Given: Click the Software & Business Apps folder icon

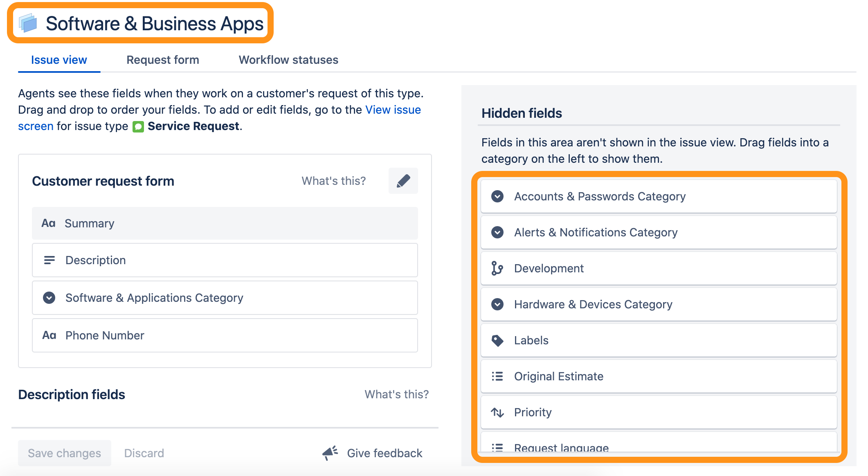Looking at the screenshot, I should (28, 23).
